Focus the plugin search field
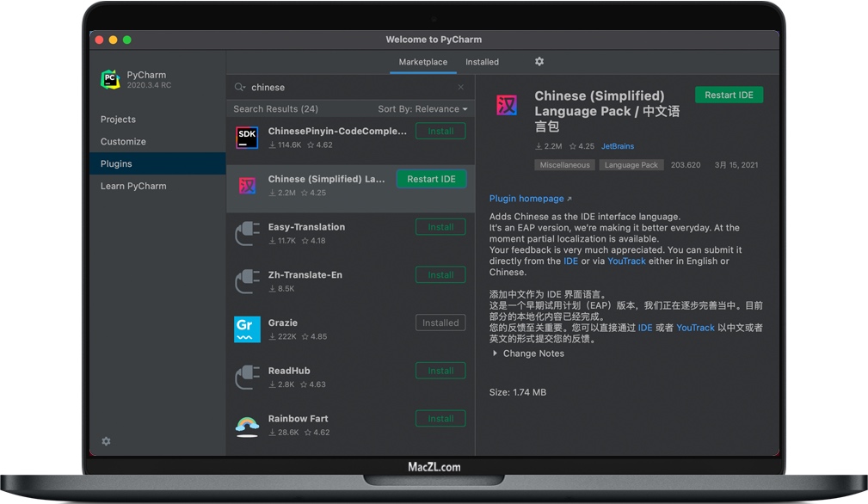This screenshot has height=504, width=868. 350,88
